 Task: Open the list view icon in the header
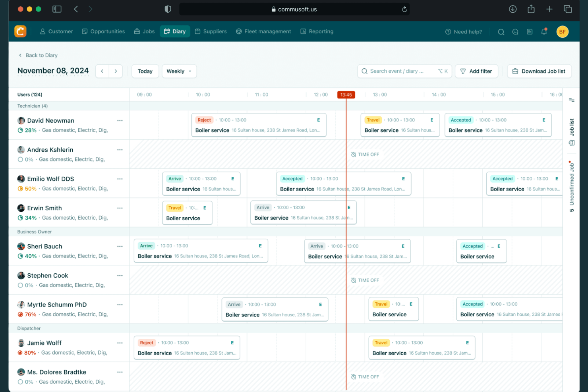coord(530,32)
